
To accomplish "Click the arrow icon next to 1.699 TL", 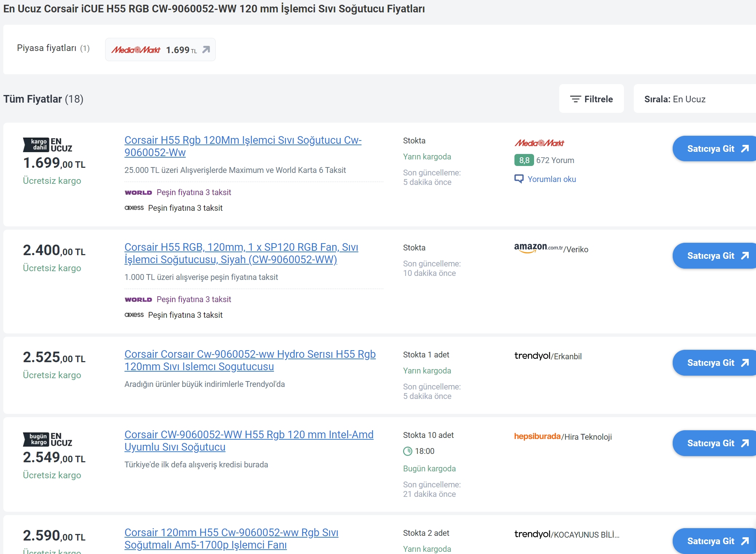I will [x=206, y=50].
